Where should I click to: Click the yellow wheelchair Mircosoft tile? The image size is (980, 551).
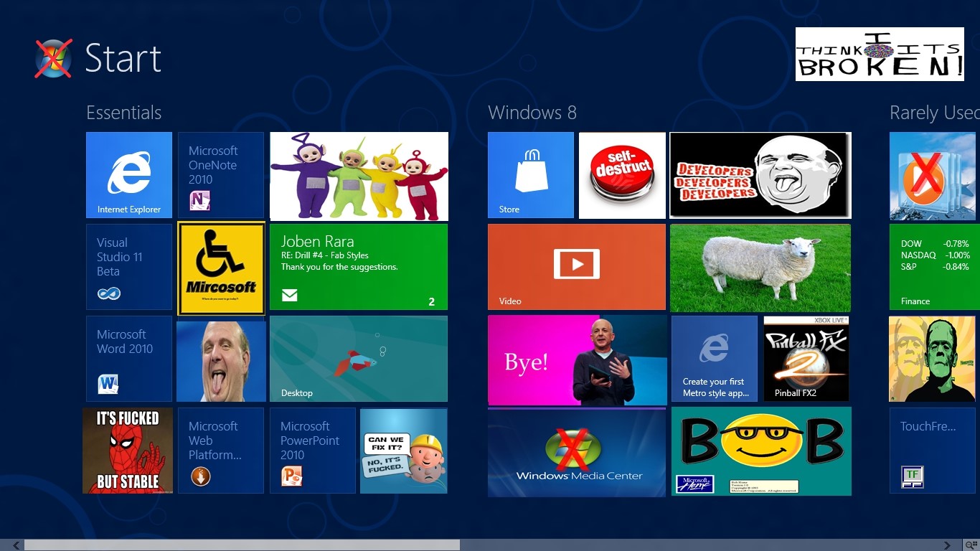point(221,268)
